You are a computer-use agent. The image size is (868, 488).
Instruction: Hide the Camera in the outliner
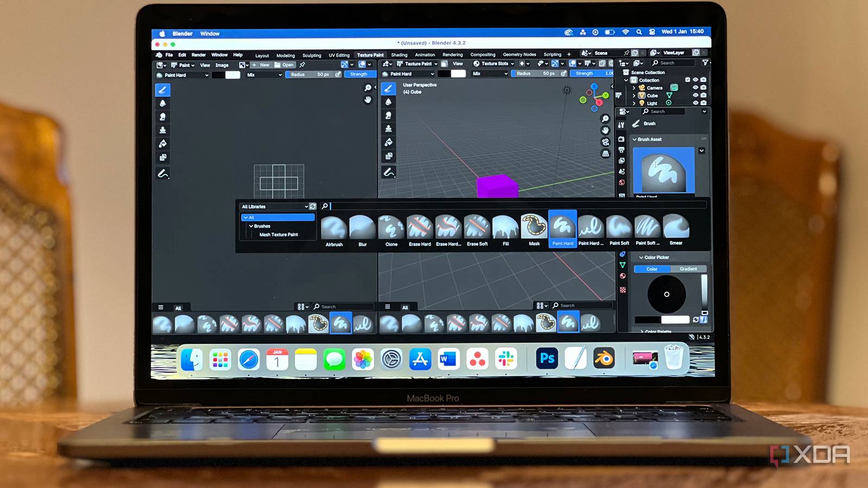click(x=695, y=87)
